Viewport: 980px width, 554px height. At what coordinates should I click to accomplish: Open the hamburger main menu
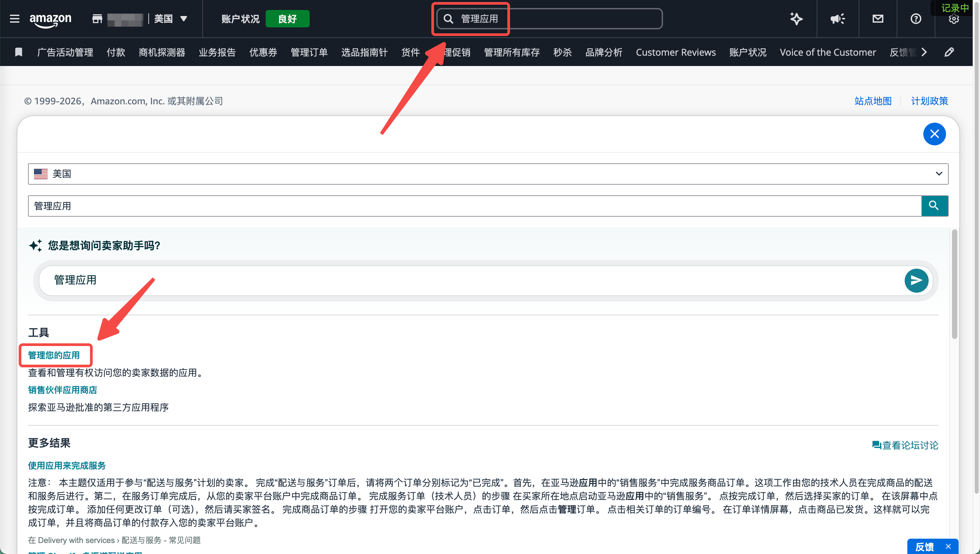coord(14,19)
